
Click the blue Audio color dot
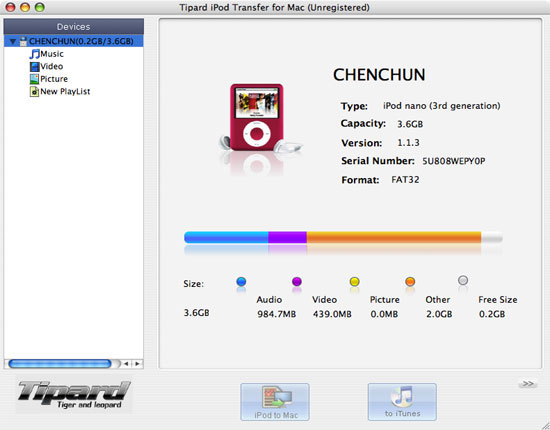[241, 282]
